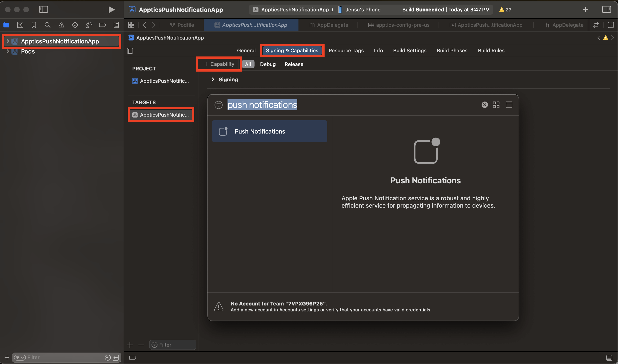Click the Run play button
The image size is (618, 364).
(x=111, y=10)
